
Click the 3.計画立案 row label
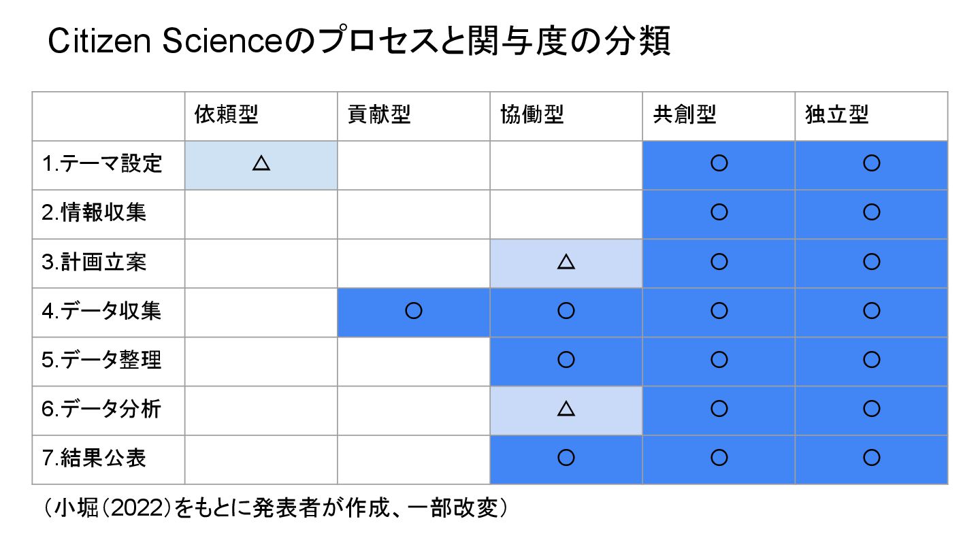pos(94,262)
